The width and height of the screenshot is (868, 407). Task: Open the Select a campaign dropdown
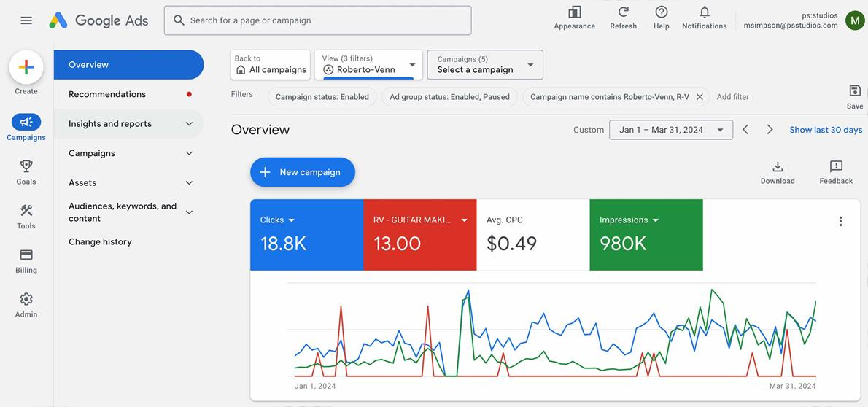484,65
